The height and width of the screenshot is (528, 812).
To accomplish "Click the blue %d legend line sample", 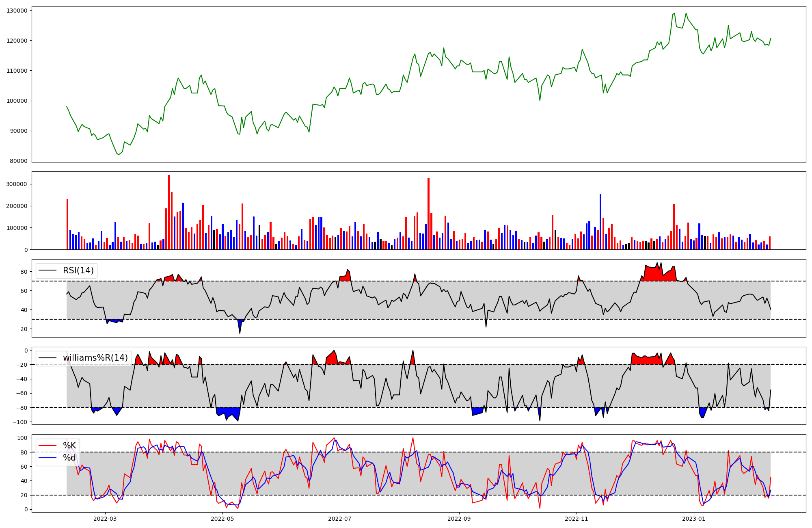I will pos(48,458).
